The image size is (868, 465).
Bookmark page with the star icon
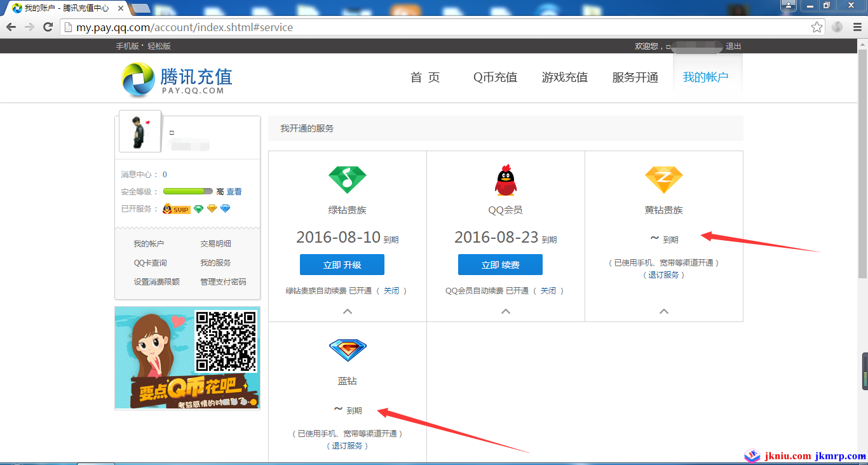click(817, 27)
